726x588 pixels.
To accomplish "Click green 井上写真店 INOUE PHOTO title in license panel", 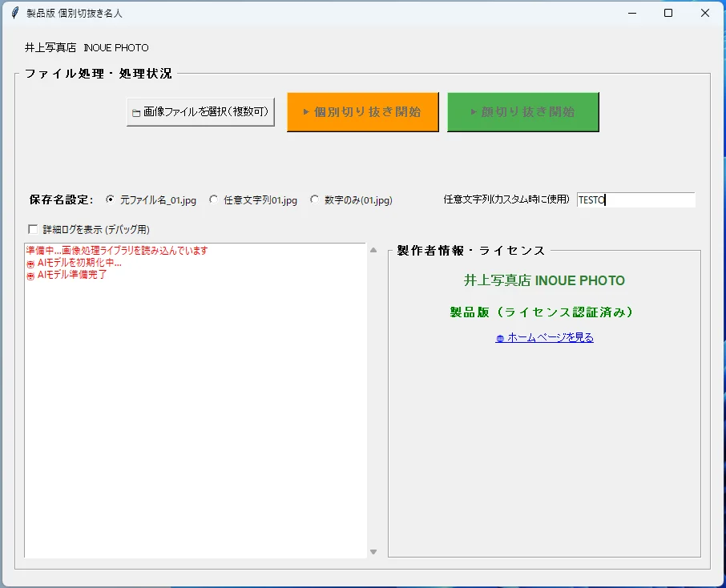I will tap(544, 280).
